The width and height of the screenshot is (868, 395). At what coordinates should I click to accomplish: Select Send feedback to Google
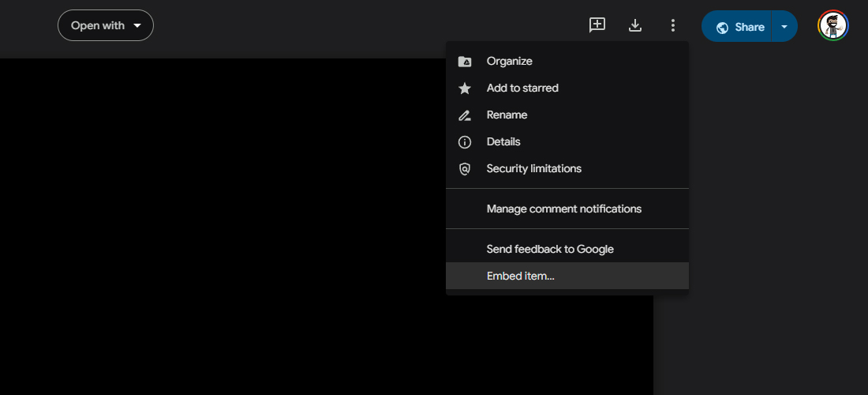[550, 249]
